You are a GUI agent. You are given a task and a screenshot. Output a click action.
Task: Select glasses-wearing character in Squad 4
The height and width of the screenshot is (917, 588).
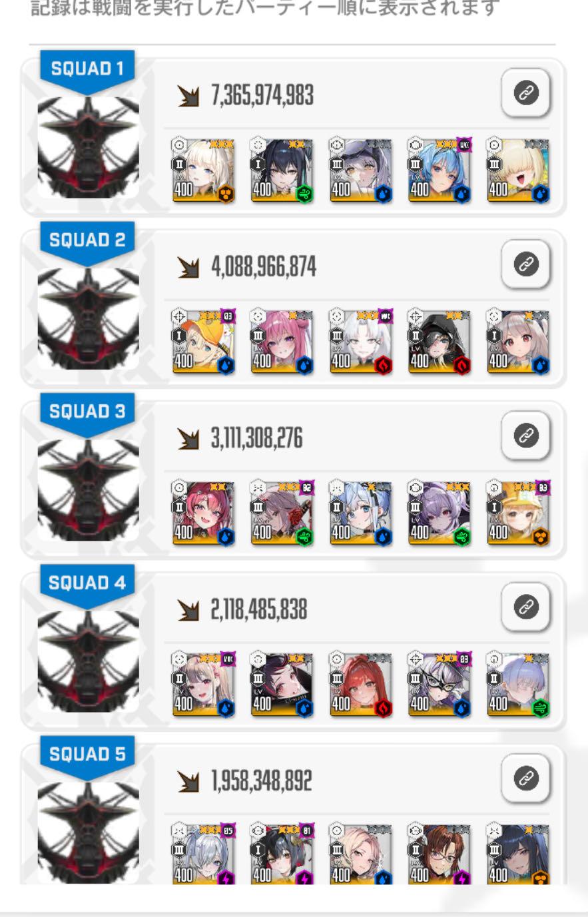coord(439,684)
